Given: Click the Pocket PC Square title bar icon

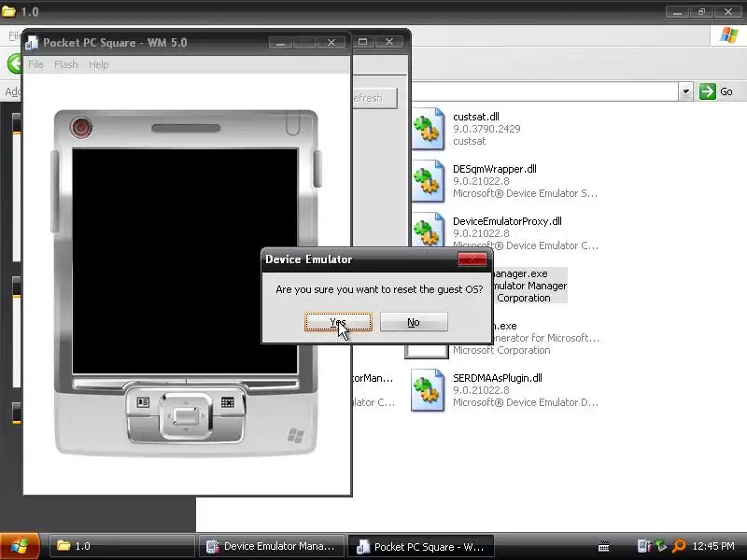Looking at the screenshot, I should [32, 43].
